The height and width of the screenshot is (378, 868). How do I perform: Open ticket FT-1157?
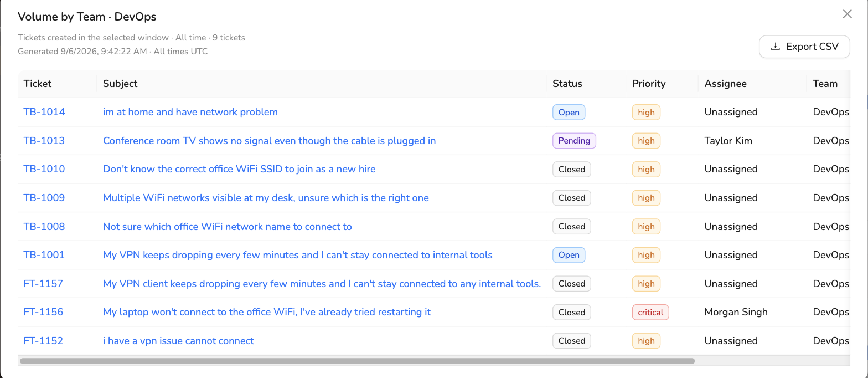pyautogui.click(x=43, y=284)
